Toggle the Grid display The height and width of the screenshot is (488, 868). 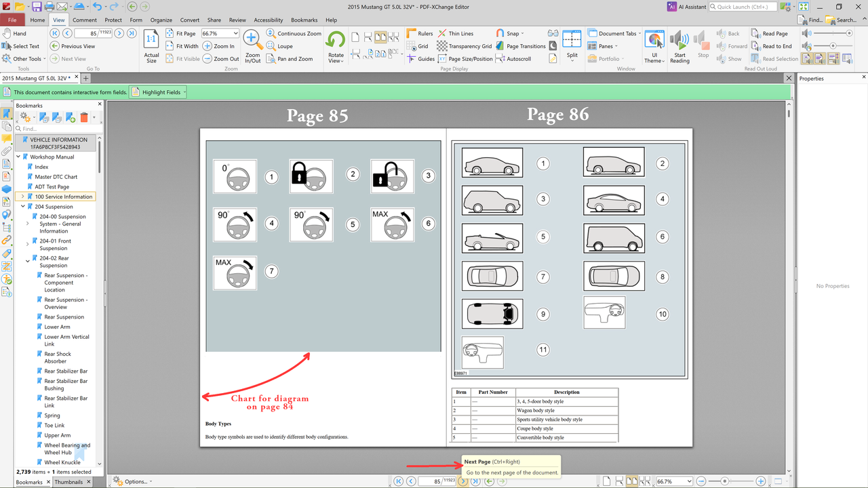coord(418,46)
